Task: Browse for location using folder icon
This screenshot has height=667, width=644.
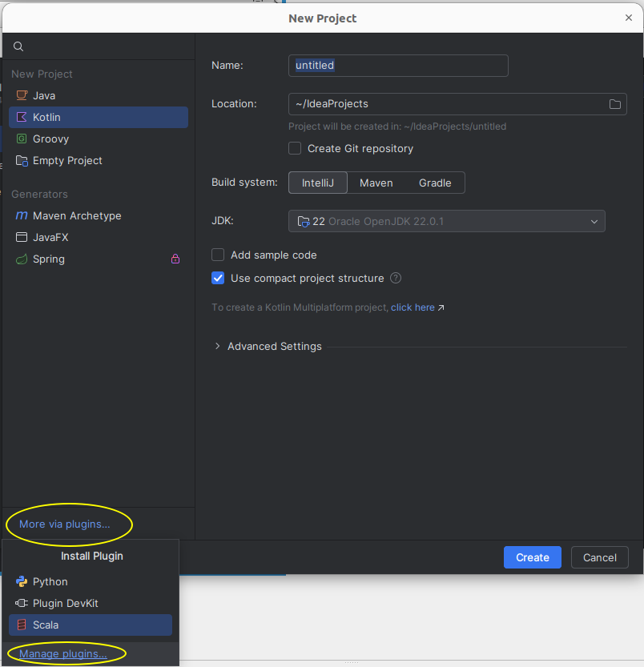Action: tap(614, 104)
